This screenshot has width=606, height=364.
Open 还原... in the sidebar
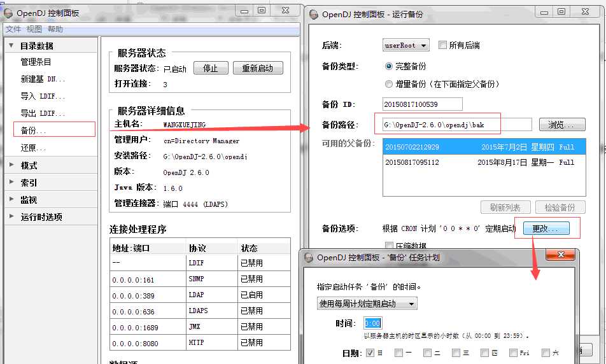coord(33,148)
